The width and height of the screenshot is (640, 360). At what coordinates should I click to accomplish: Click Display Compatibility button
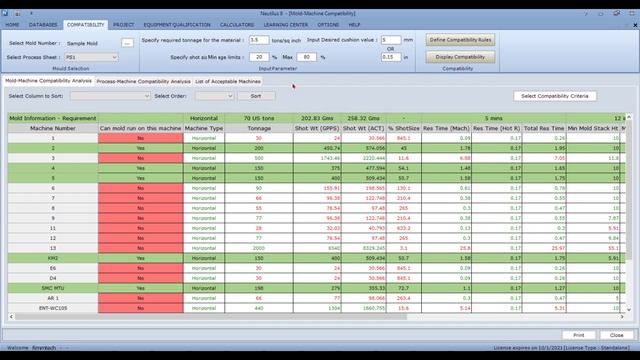(460, 57)
